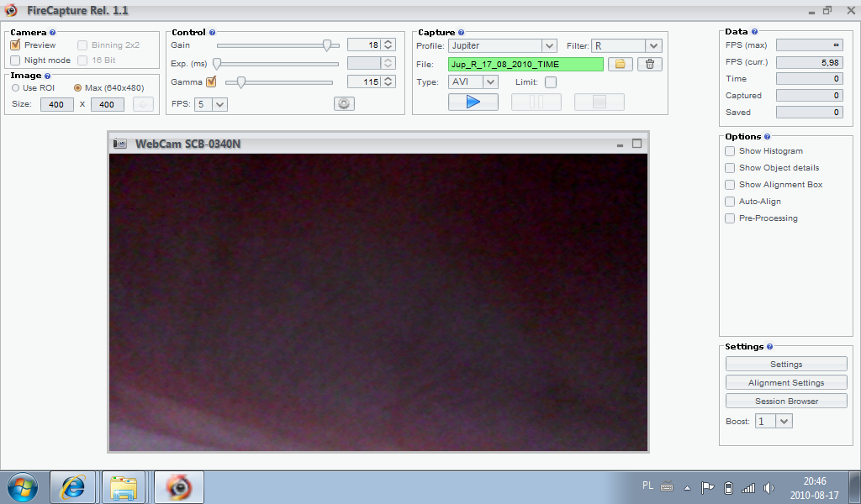Click the help icon next to Control
861x504 pixels.
click(212, 33)
